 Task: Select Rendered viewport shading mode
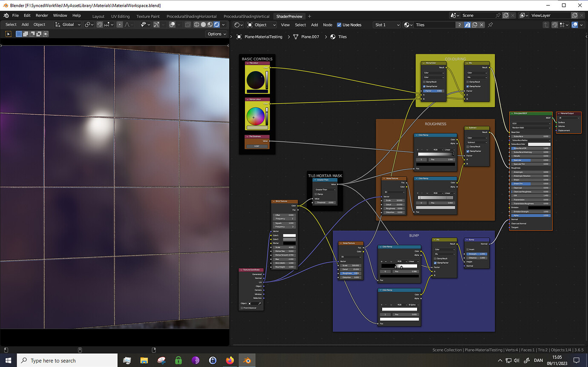(x=217, y=24)
